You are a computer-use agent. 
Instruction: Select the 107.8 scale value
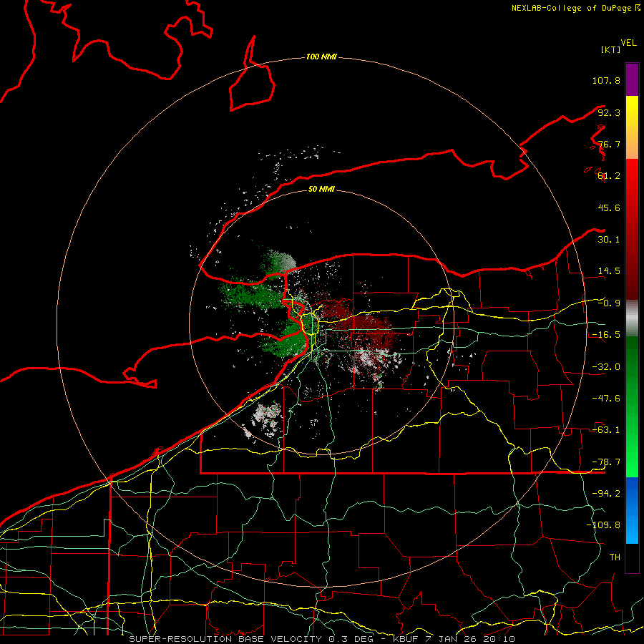click(x=606, y=80)
